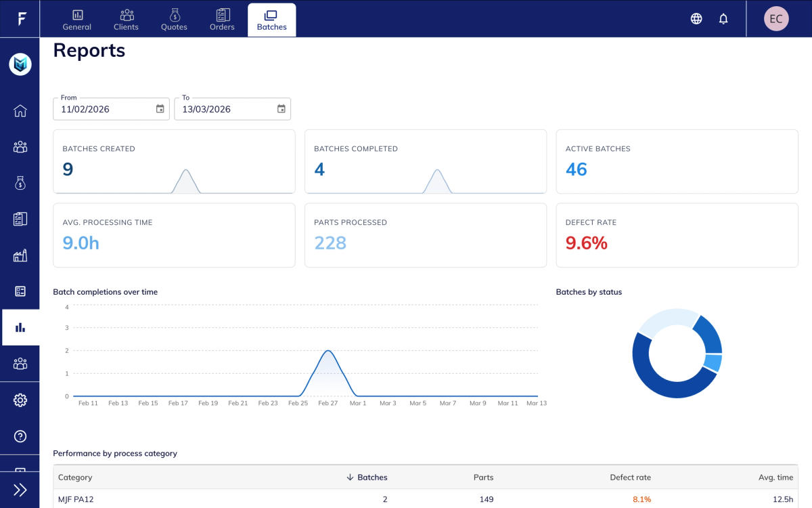Click the Feb 27 axis label
This screenshot has height=508, width=812.
click(328, 403)
